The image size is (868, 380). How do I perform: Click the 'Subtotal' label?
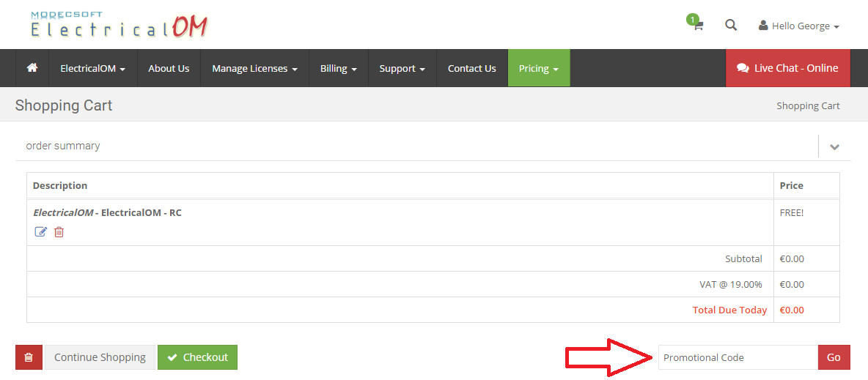pos(743,258)
